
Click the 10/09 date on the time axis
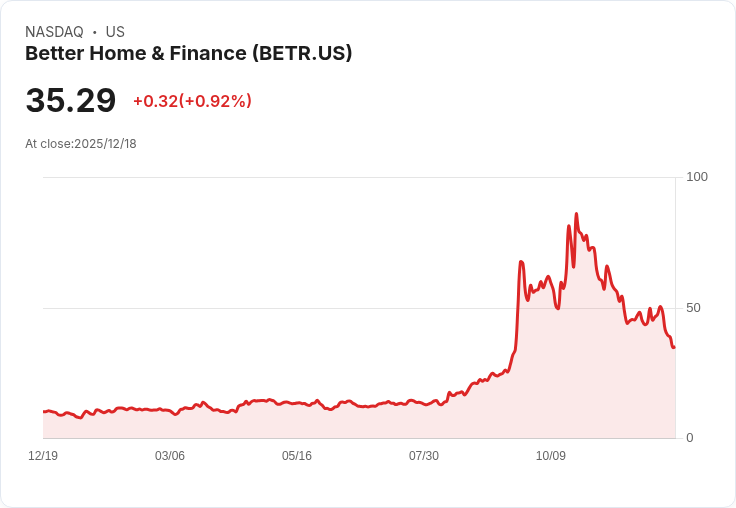click(x=551, y=456)
